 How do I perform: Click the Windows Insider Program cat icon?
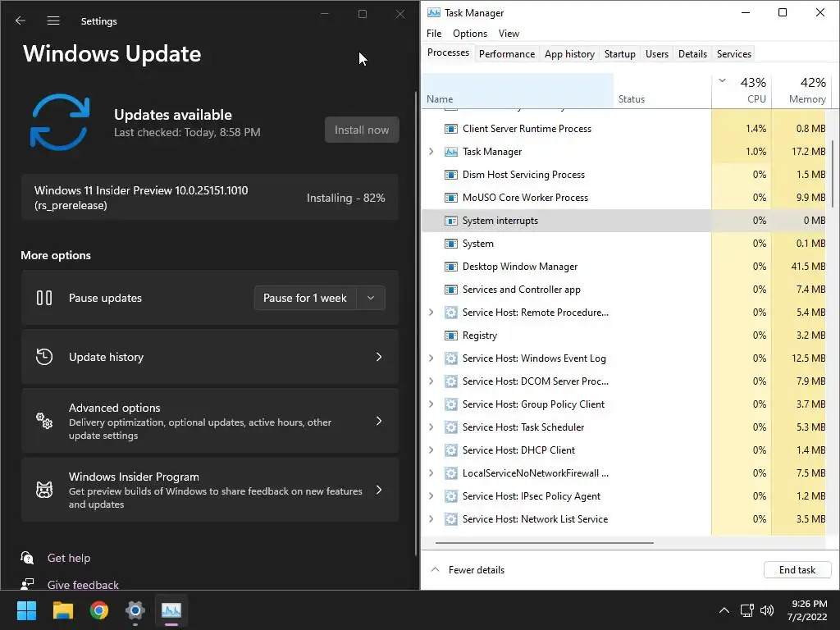coord(44,490)
